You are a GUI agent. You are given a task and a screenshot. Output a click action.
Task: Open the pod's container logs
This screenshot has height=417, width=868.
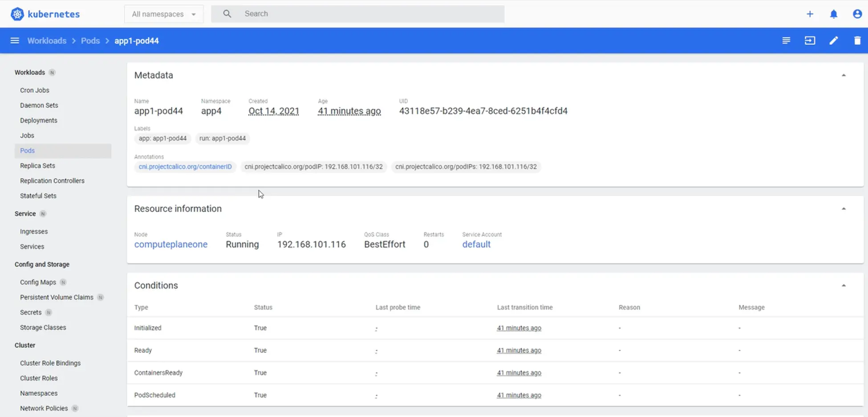coord(786,40)
